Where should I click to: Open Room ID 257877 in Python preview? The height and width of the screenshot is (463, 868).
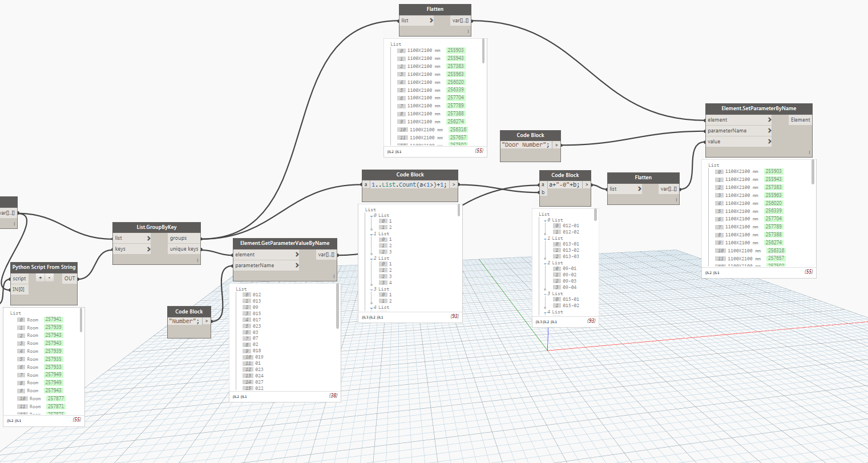pos(56,398)
